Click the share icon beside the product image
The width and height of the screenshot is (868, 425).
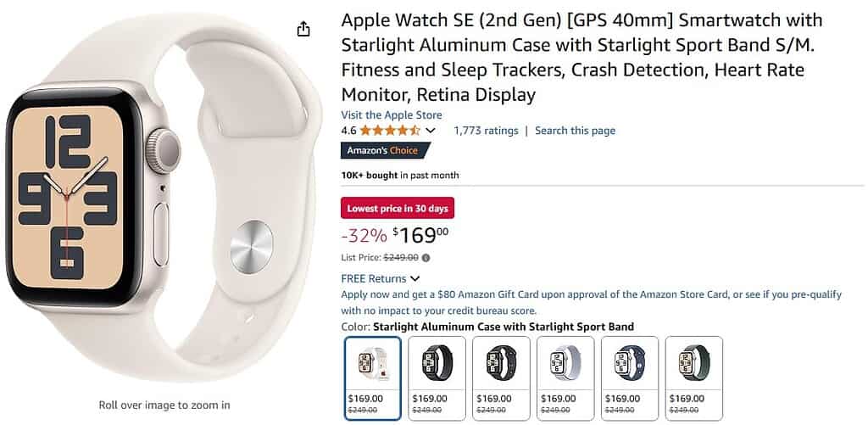tap(303, 30)
